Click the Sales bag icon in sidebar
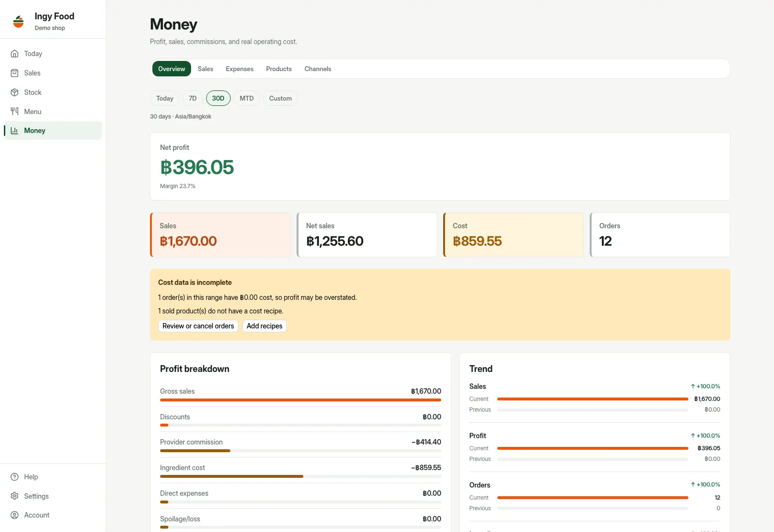Image resolution: width=774 pixels, height=532 pixels. click(x=15, y=73)
